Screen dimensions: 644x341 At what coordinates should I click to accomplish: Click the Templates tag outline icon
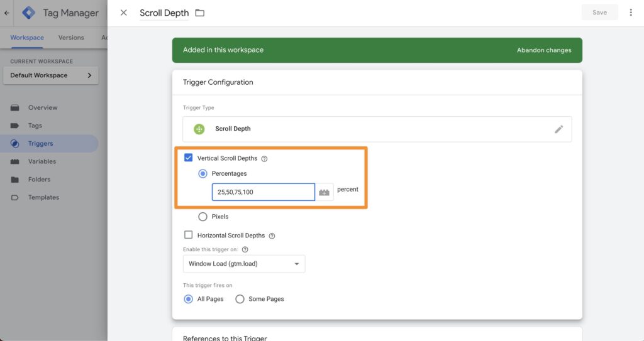(15, 197)
